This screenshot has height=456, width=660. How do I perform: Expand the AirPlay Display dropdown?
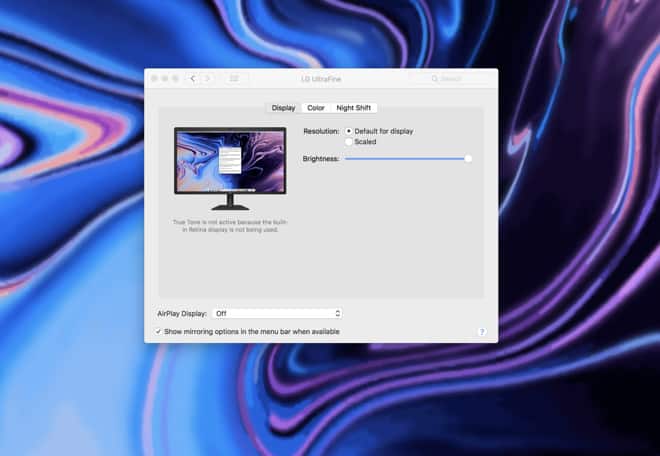pos(277,313)
